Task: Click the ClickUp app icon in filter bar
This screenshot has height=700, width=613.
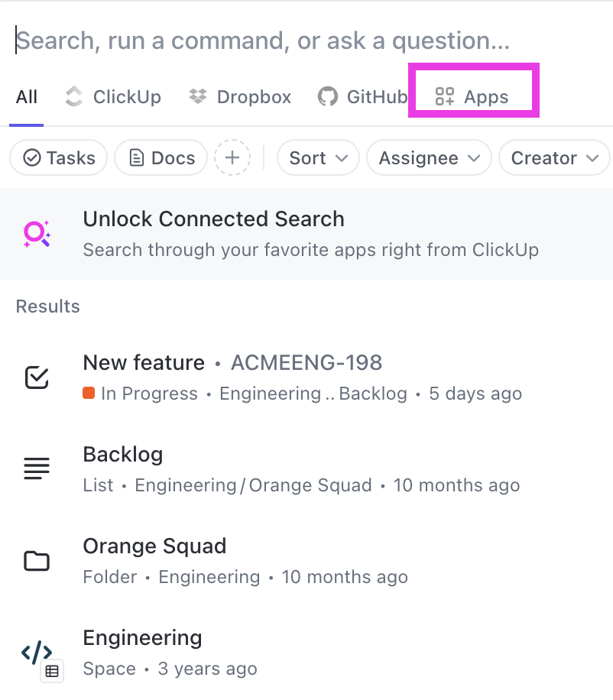Action: [x=73, y=96]
